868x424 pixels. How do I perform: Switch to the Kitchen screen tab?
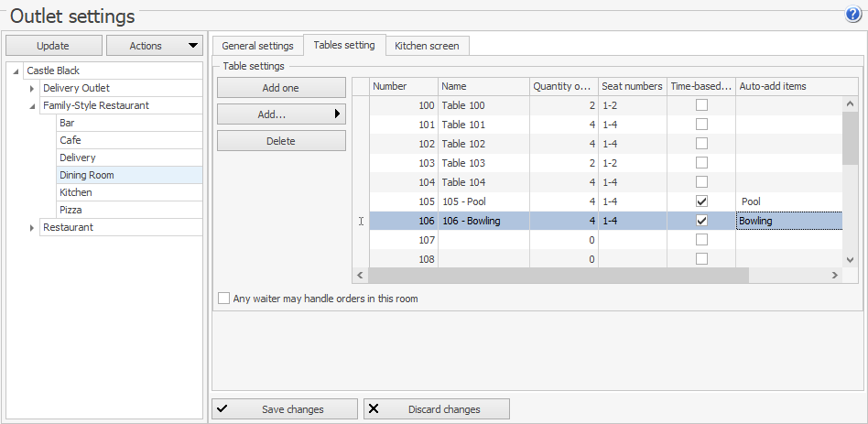tap(427, 46)
